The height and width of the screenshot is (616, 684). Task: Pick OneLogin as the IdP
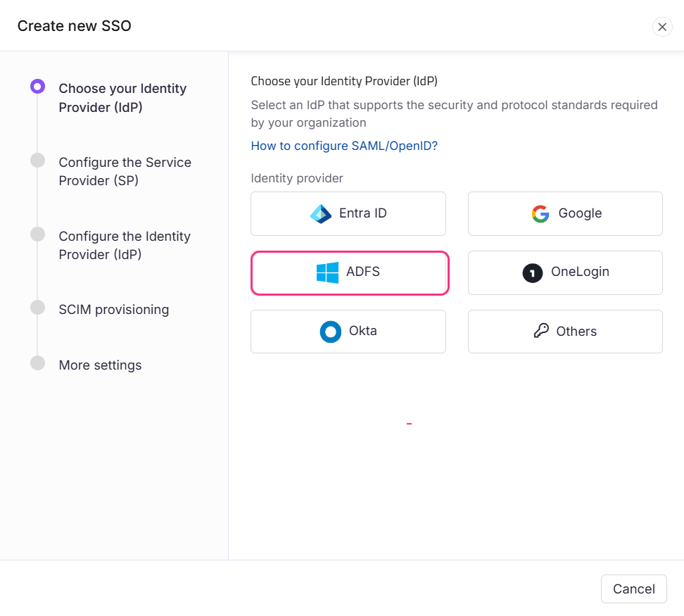[x=565, y=272]
